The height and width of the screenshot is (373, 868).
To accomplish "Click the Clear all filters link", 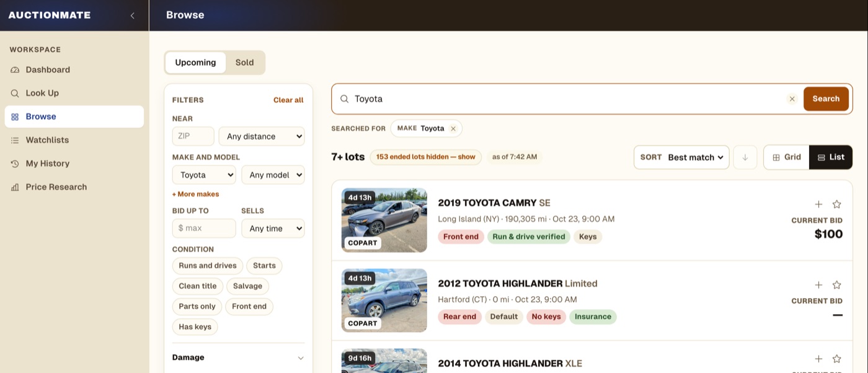I will click(x=288, y=100).
